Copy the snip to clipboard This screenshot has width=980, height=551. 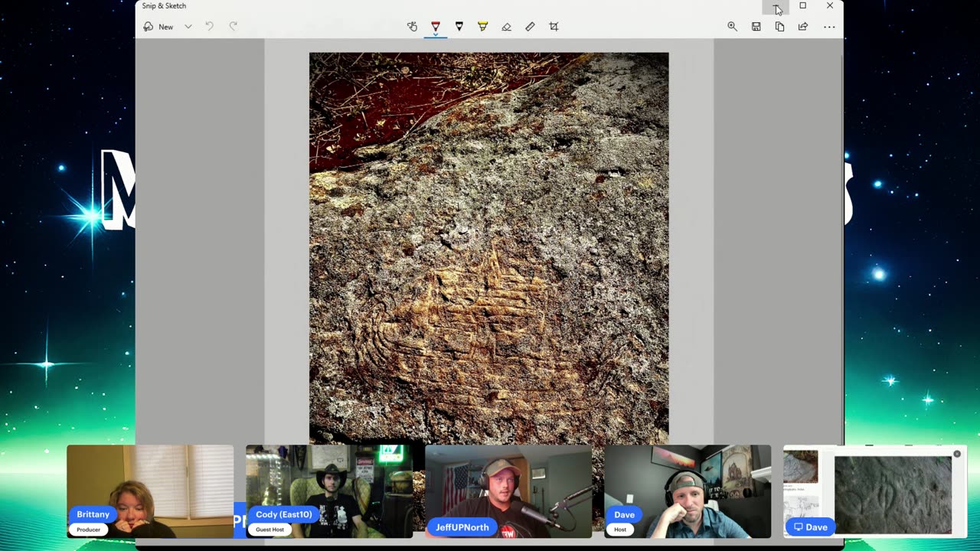779,27
